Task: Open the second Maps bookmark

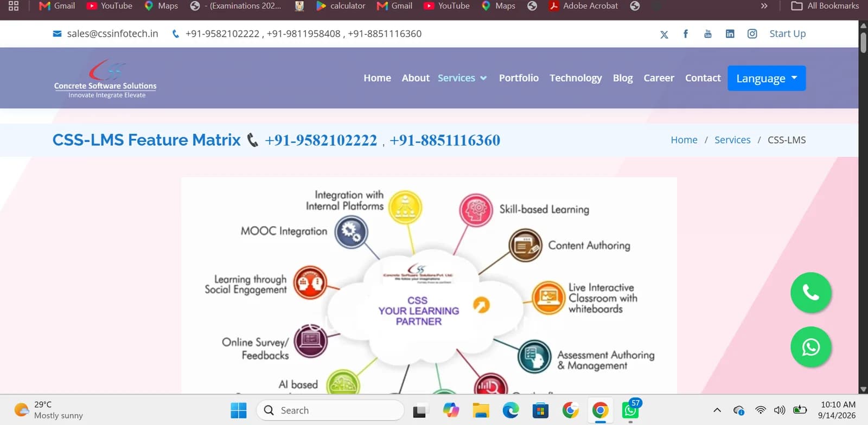Action: pyautogui.click(x=498, y=6)
